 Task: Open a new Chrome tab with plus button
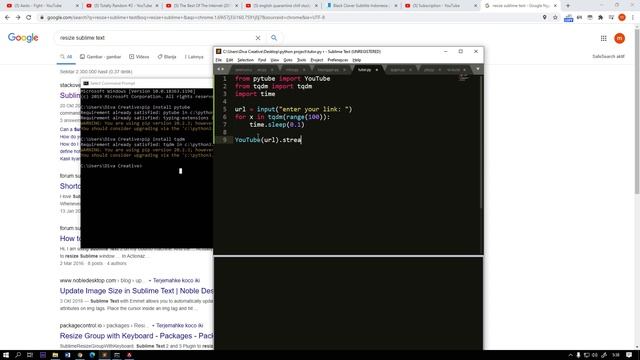[x=568, y=6]
